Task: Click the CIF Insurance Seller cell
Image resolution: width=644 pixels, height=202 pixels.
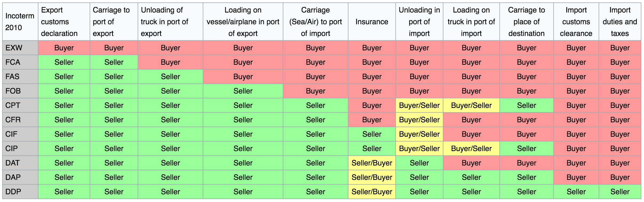Action: click(x=372, y=134)
